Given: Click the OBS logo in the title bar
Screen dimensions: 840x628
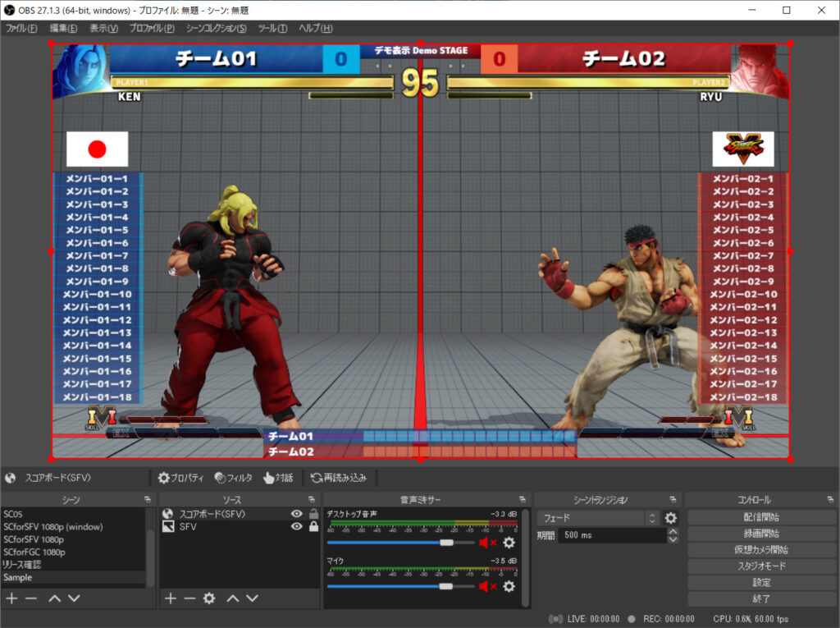Looking at the screenshot, I should (9, 10).
